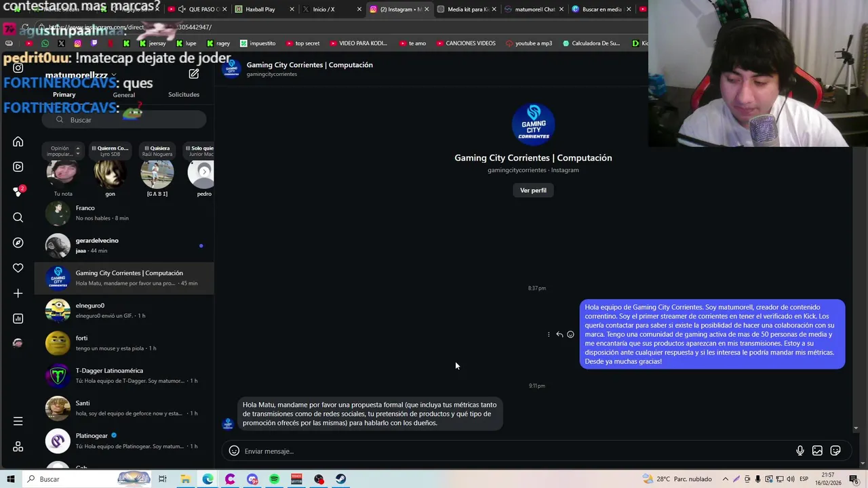Open forti conversation
Image resolution: width=868 pixels, height=488 pixels.
pos(124,343)
